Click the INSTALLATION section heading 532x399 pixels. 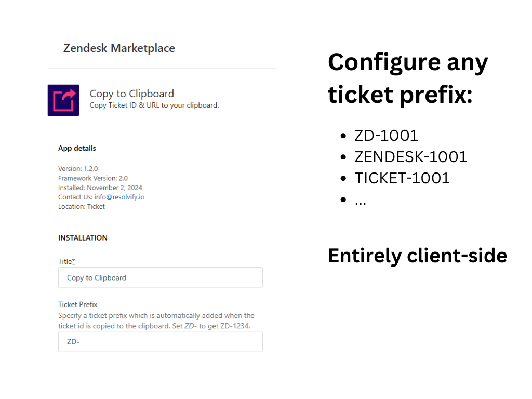tap(83, 238)
